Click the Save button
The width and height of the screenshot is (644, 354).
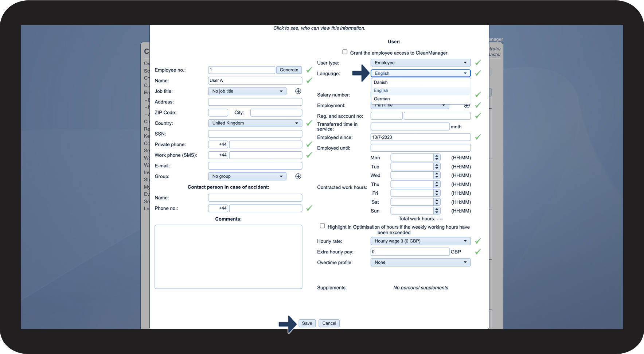(307, 323)
